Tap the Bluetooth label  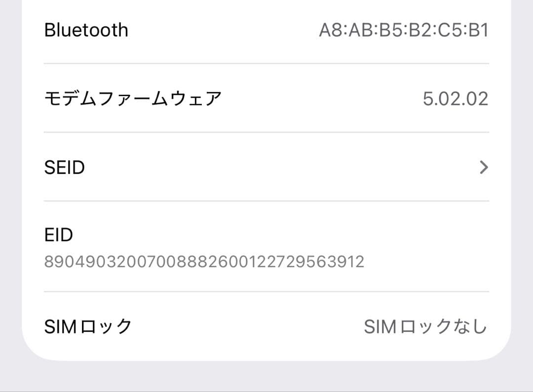(86, 30)
